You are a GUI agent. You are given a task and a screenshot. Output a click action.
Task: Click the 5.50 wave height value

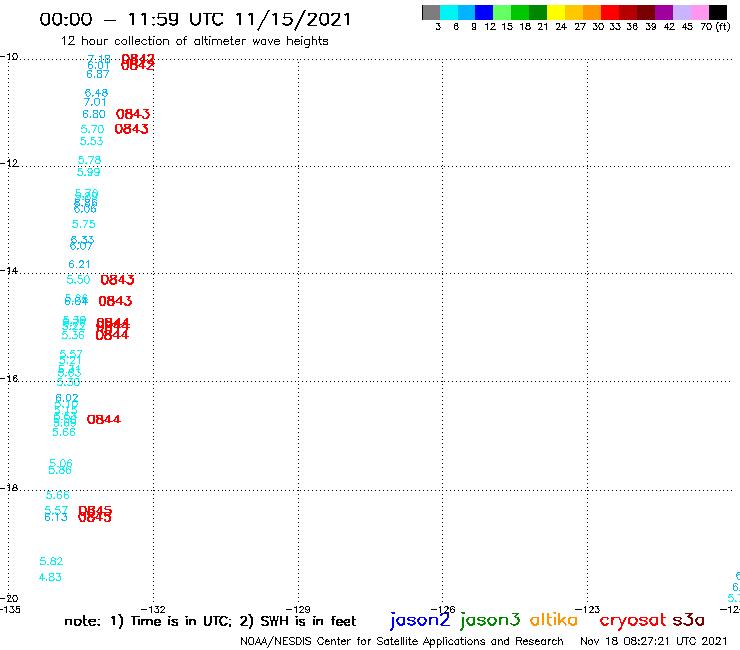[x=78, y=279]
